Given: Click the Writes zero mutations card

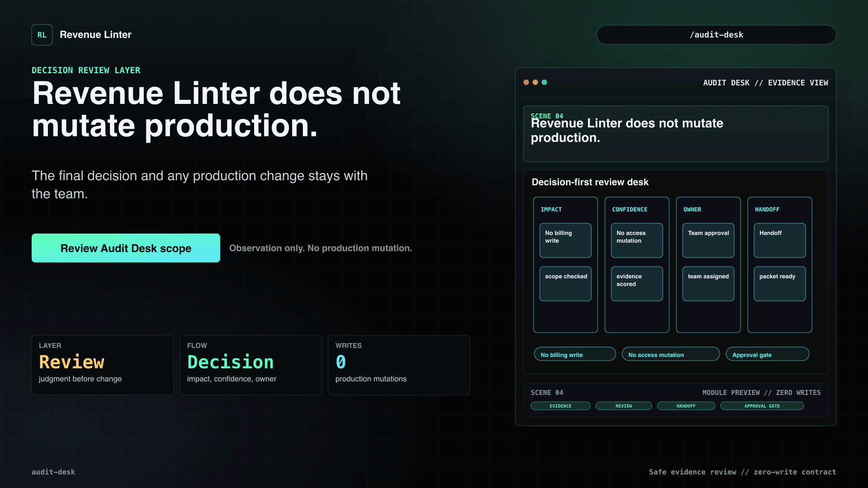Looking at the screenshot, I should pyautogui.click(x=399, y=365).
